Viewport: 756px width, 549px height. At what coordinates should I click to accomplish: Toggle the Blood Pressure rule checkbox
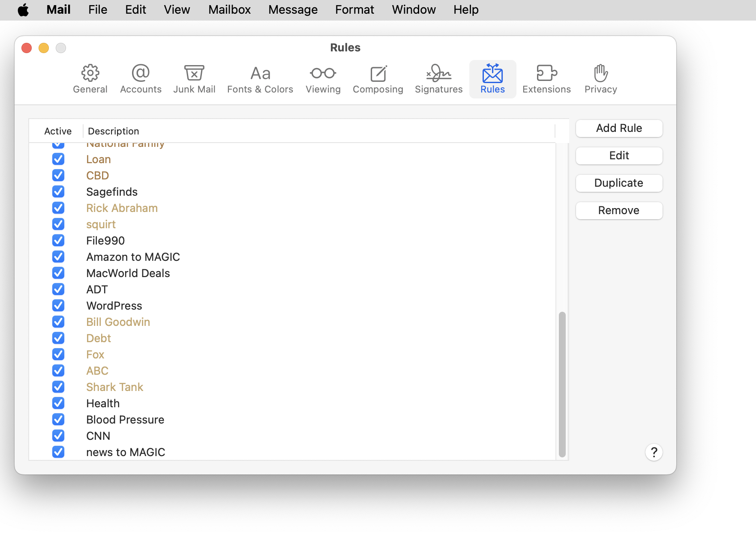pos(58,420)
